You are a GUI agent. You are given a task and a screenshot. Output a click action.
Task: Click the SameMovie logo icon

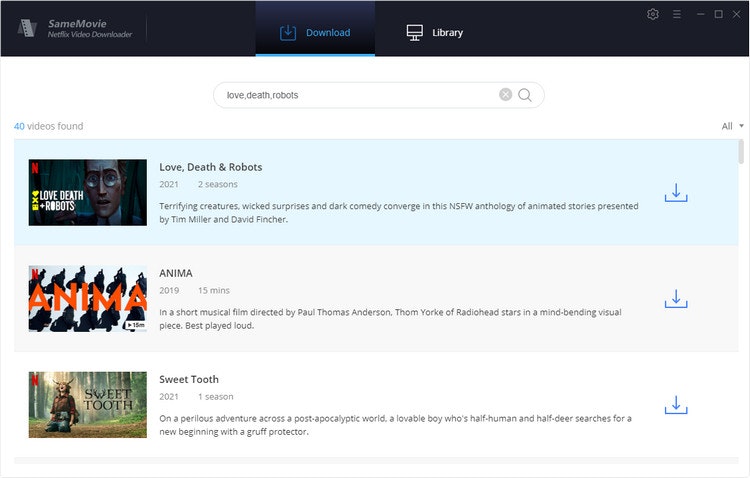27,28
